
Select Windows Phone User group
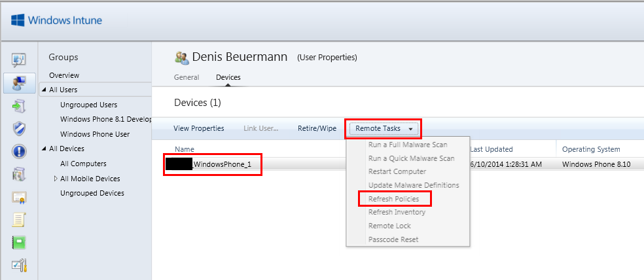tap(95, 134)
